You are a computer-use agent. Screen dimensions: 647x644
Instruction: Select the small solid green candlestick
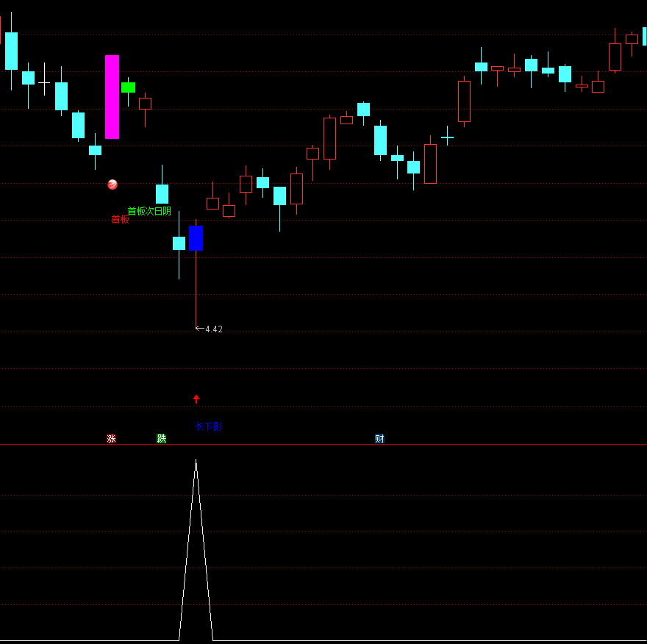pos(128,87)
